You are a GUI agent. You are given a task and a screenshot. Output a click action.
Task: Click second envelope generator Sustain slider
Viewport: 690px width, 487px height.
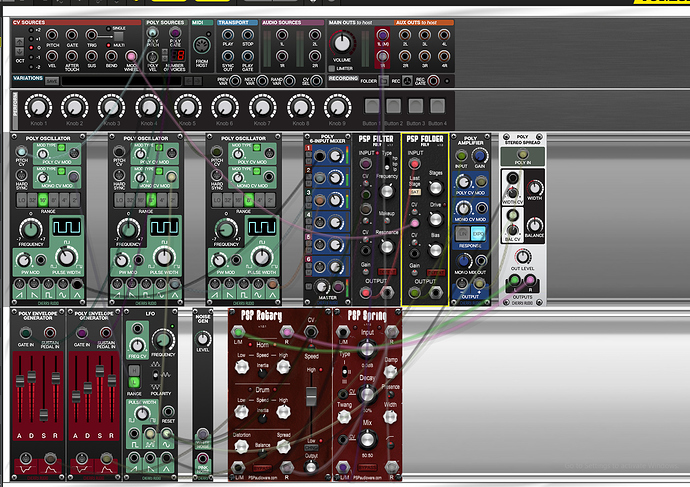click(100, 371)
